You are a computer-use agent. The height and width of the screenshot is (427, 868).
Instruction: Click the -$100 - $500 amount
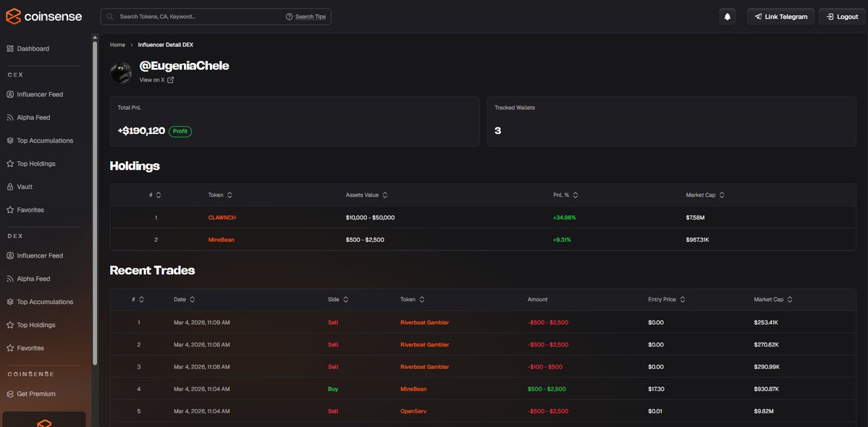(x=545, y=367)
